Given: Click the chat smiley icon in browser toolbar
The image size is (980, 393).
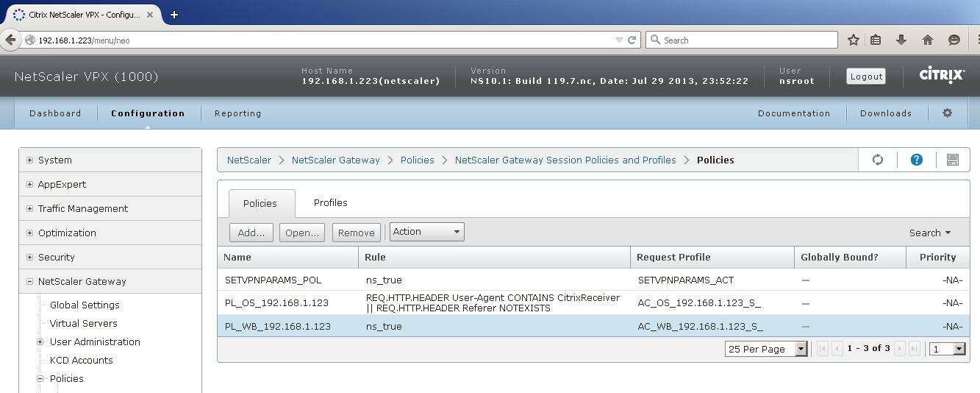Looking at the screenshot, I should coord(954,40).
